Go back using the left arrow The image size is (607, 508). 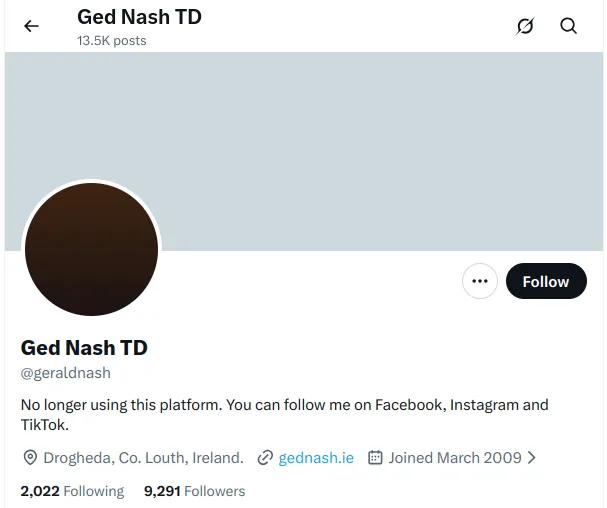[32, 27]
